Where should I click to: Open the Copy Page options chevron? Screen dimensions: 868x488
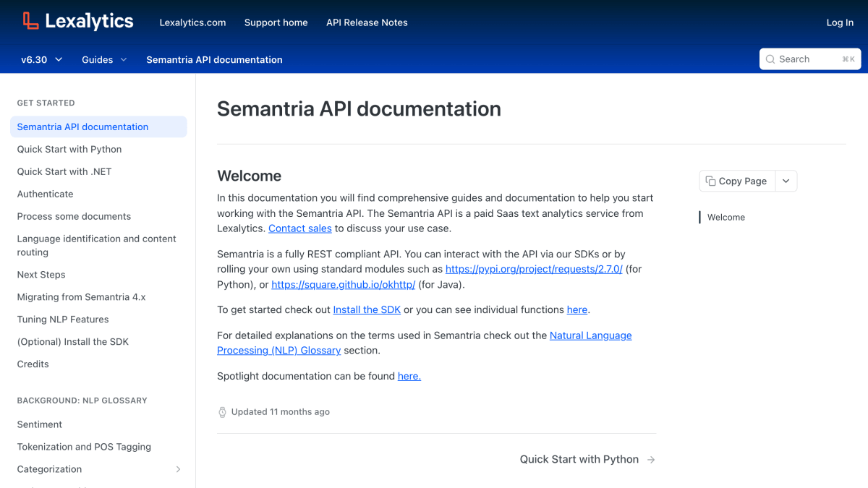[x=786, y=181]
